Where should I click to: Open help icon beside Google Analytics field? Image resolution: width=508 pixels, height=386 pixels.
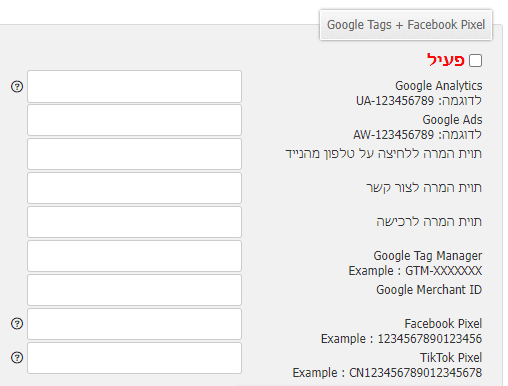17,87
